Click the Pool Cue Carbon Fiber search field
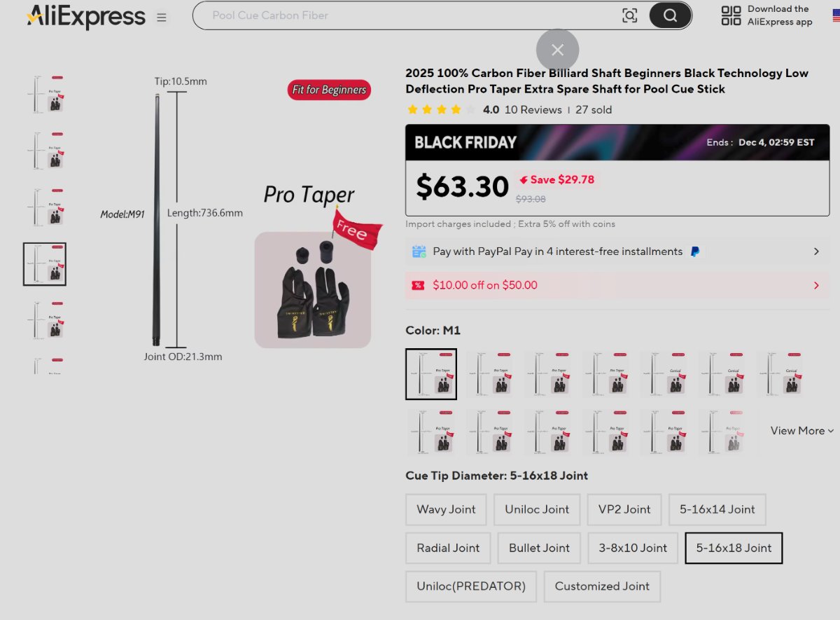Screen dimensions: 840x620 (406, 15)
